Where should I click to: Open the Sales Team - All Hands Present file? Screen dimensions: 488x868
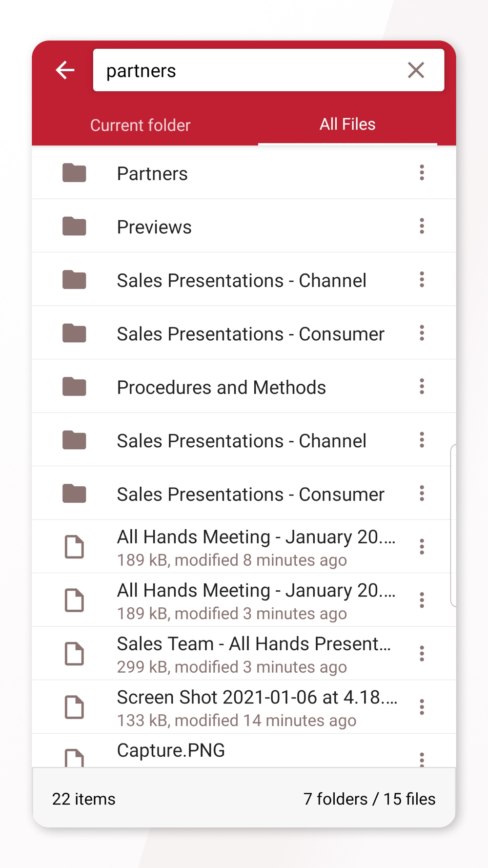[244, 653]
